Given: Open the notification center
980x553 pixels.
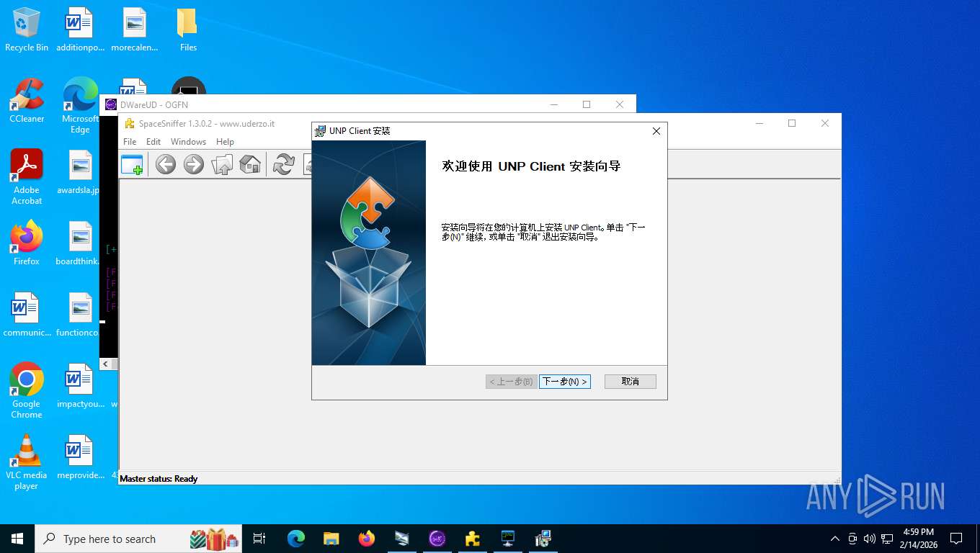Looking at the screenshot, I should coord(956,539).
